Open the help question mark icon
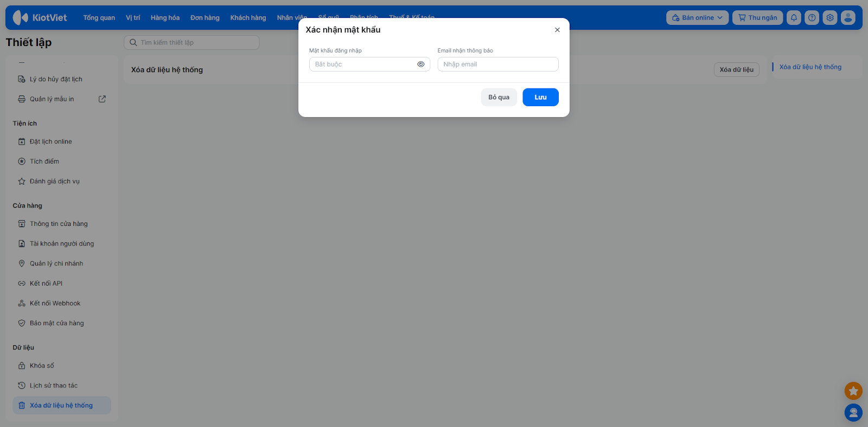Image resolution: width=868 pixels, height=427 pixels. click(812, 18)
